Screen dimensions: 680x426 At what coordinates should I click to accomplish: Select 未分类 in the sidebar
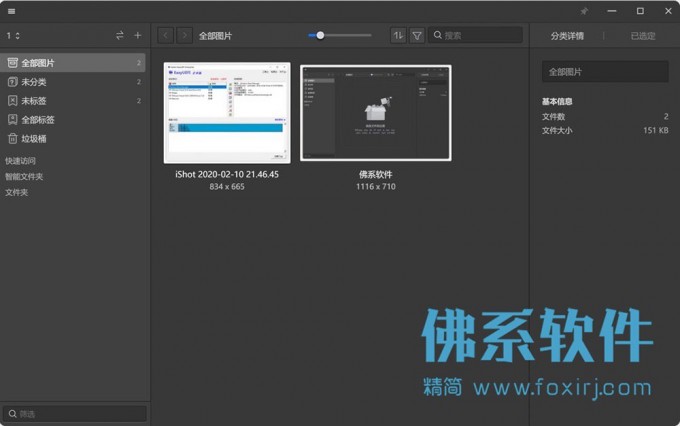[x=73, y=82]
